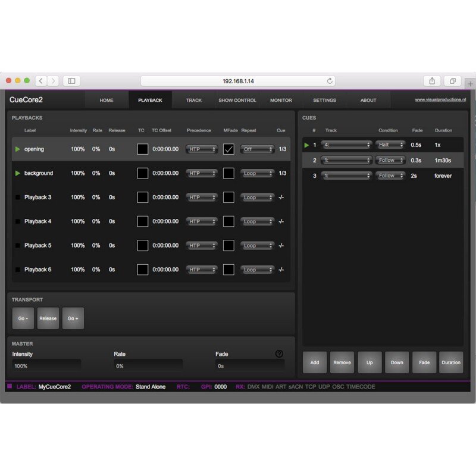
Task: Open the www.visualproductions.nl link
Action: point(440,99)
